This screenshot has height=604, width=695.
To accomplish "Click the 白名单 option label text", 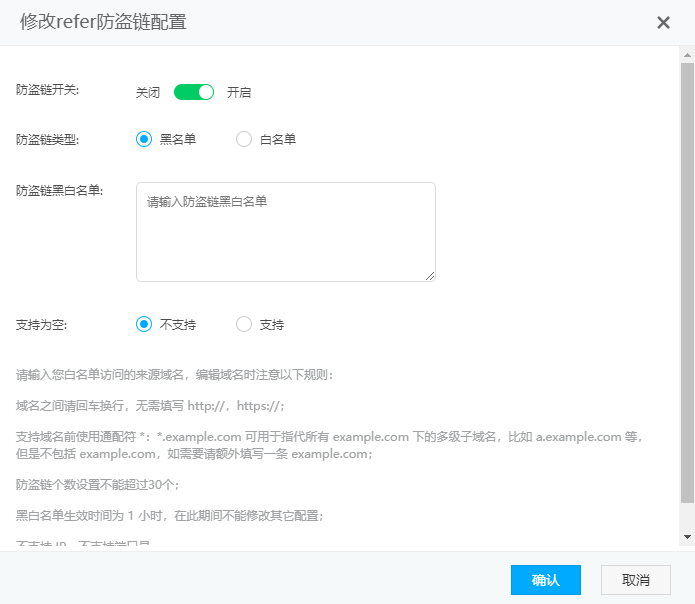I will pyautogui.click(x=278, y=139).
